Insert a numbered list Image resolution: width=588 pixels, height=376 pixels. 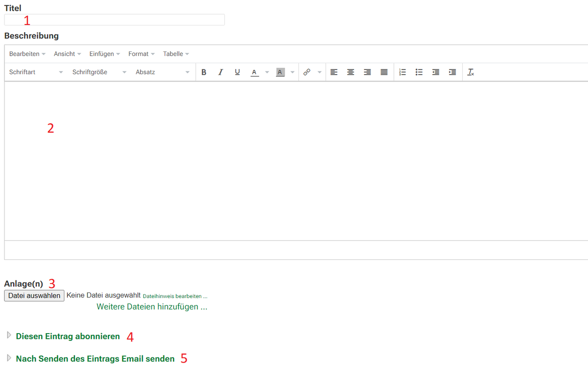402,72
